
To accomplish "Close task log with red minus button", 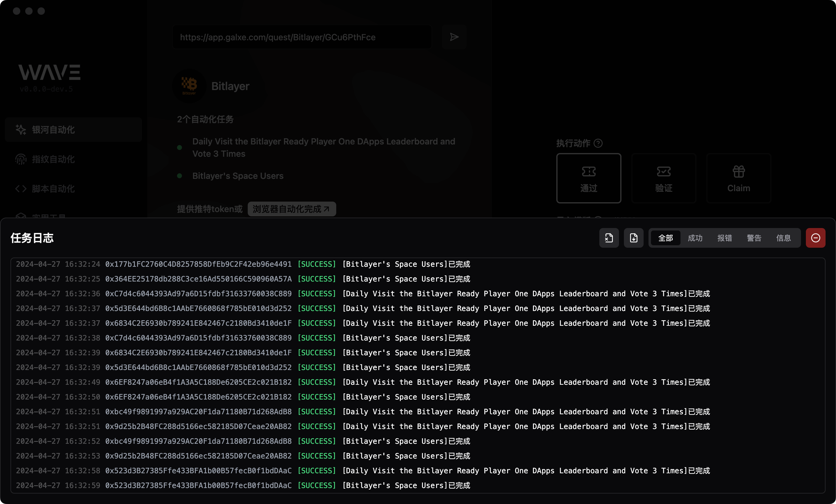I will coord(816,238).
